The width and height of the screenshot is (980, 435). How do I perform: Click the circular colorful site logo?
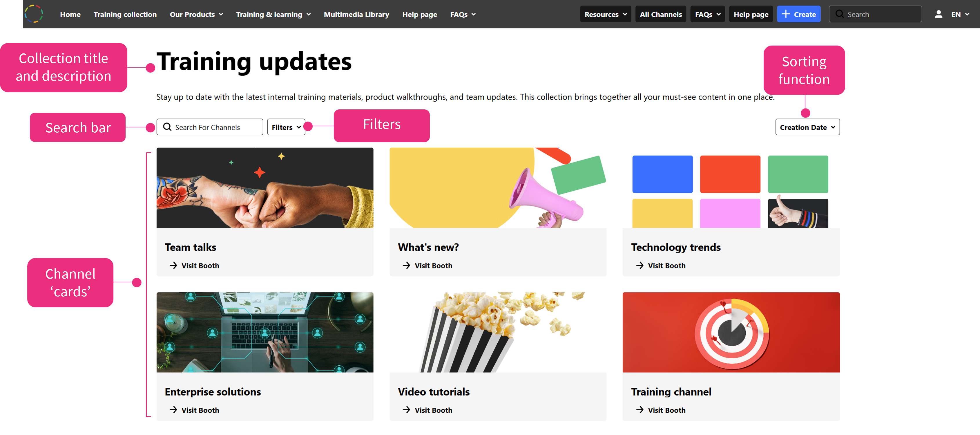33,14
